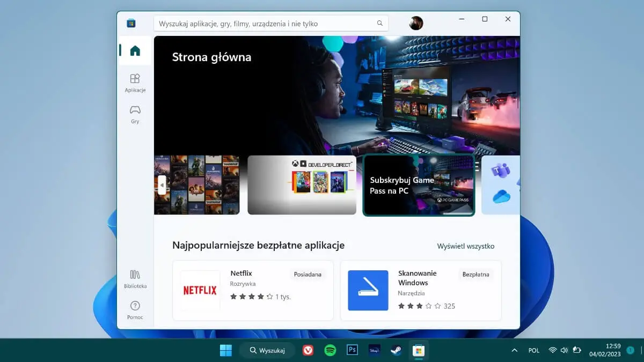
Task: Open the POL input language switcher
Action: [533, 350]
